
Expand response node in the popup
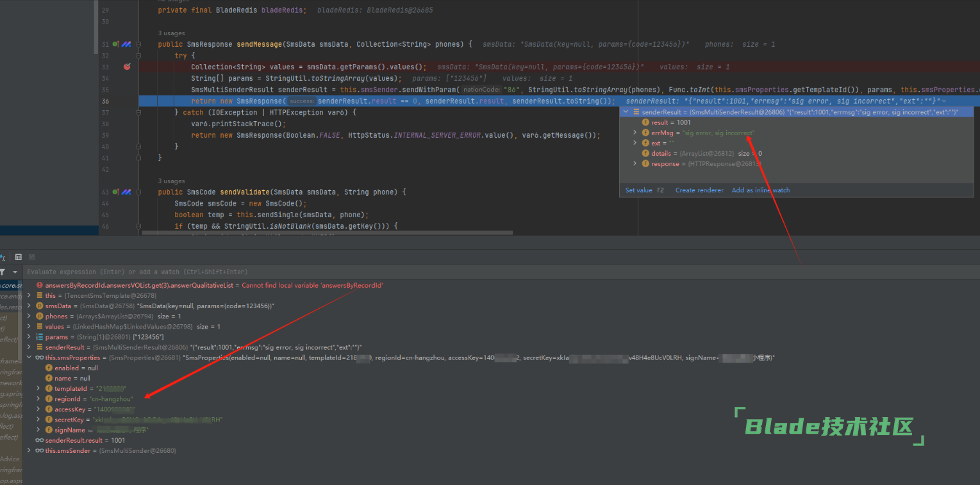tap(635, 163)
